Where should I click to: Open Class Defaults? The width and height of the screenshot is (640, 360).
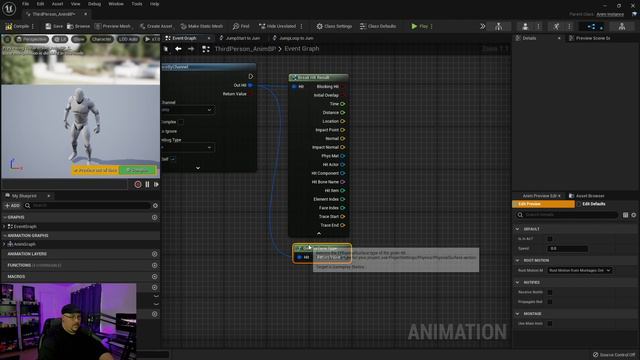[x=378, y=26]
